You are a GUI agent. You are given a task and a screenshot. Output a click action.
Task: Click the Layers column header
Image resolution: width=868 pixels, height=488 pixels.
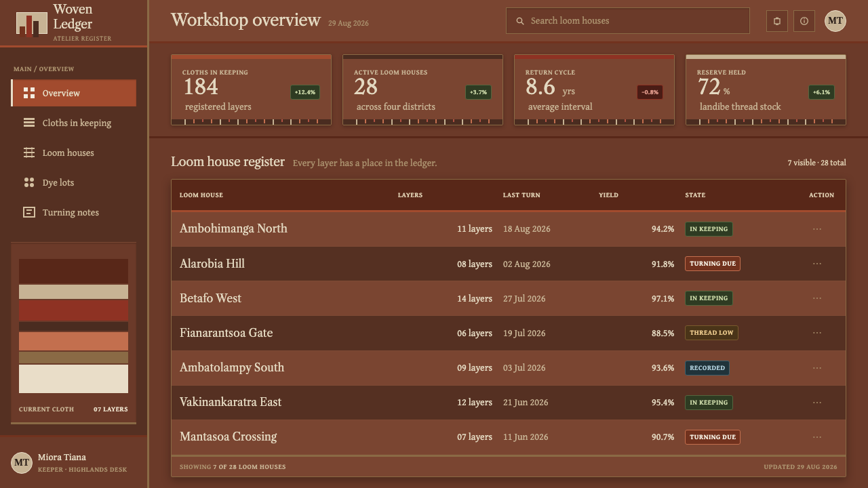[x=410, y=195]
